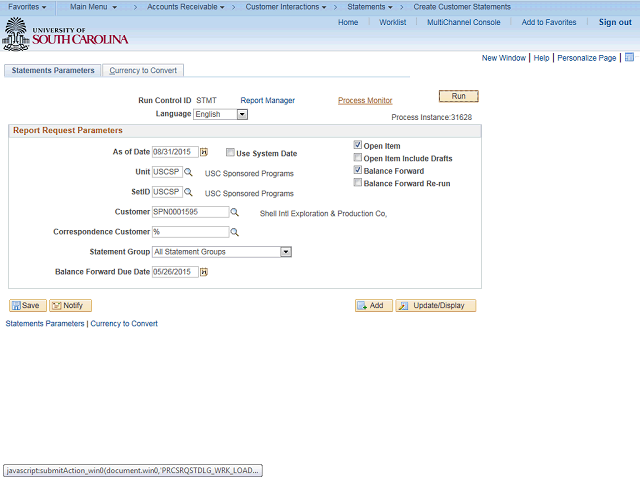
Task: Open Process Monitor link
Action: [365, 100]
